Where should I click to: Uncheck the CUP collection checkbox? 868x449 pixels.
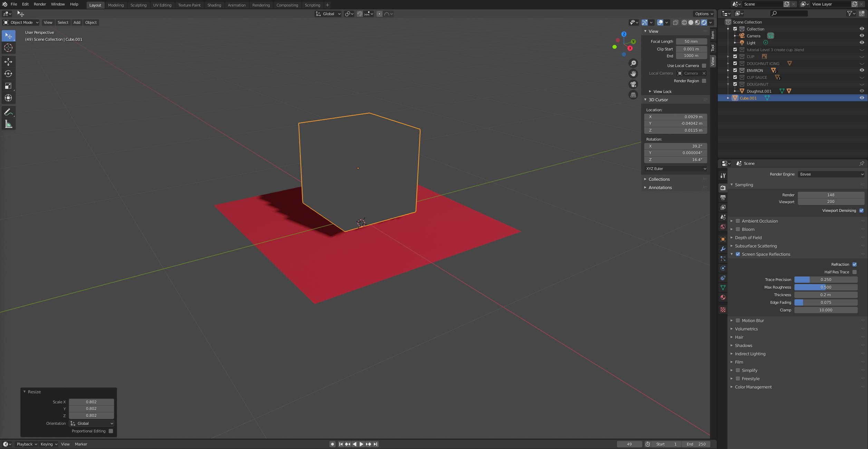735,57
